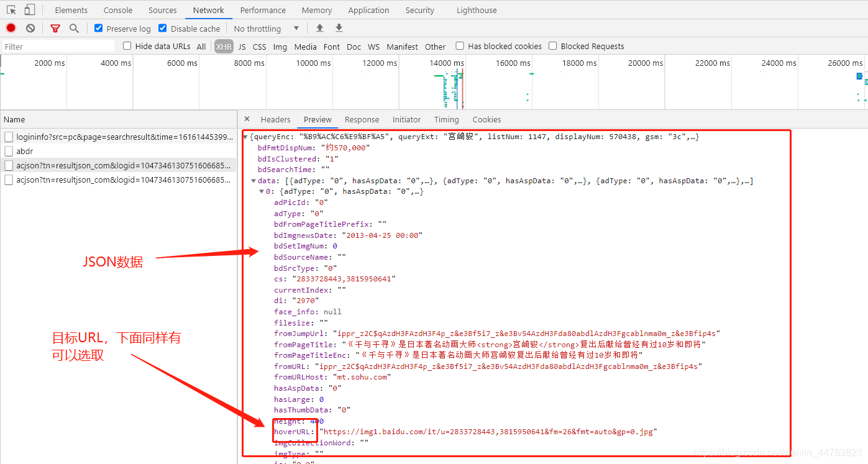Show the Timing tab of request
Viewport: 868px width, 464px height.
446,119
